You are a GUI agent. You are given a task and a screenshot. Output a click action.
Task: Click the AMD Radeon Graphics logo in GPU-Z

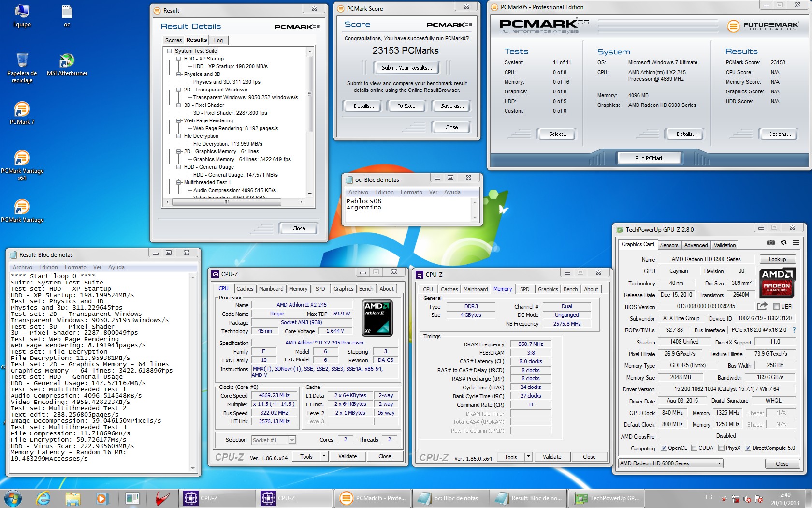(777, 282)
